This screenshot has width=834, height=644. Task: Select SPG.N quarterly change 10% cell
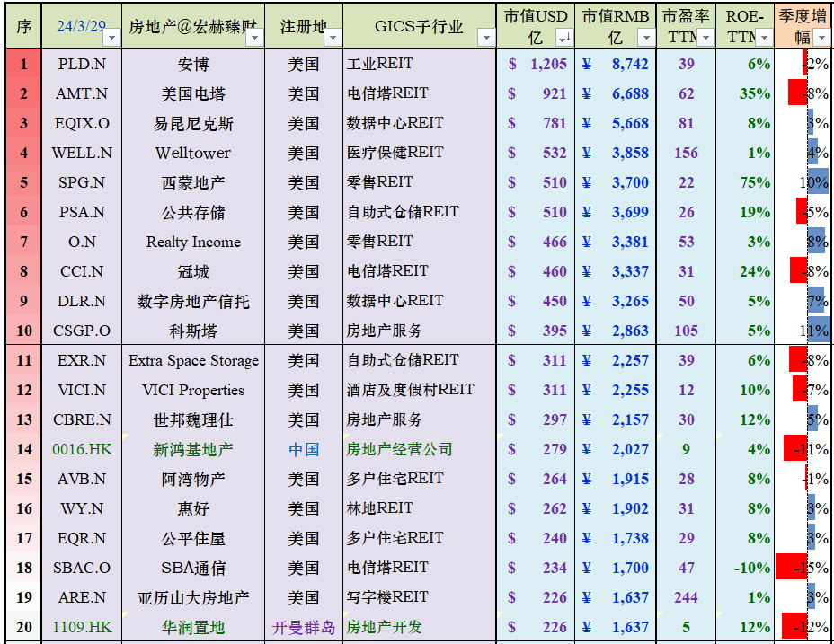pyautogui.click(x=803, y=182)
